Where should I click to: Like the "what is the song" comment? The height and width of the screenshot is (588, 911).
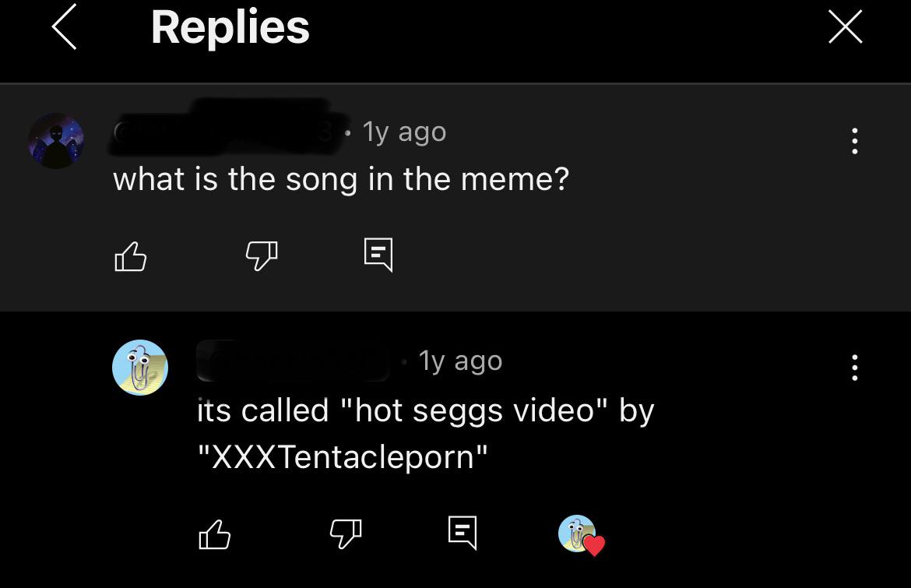click(x=130, y=255)
